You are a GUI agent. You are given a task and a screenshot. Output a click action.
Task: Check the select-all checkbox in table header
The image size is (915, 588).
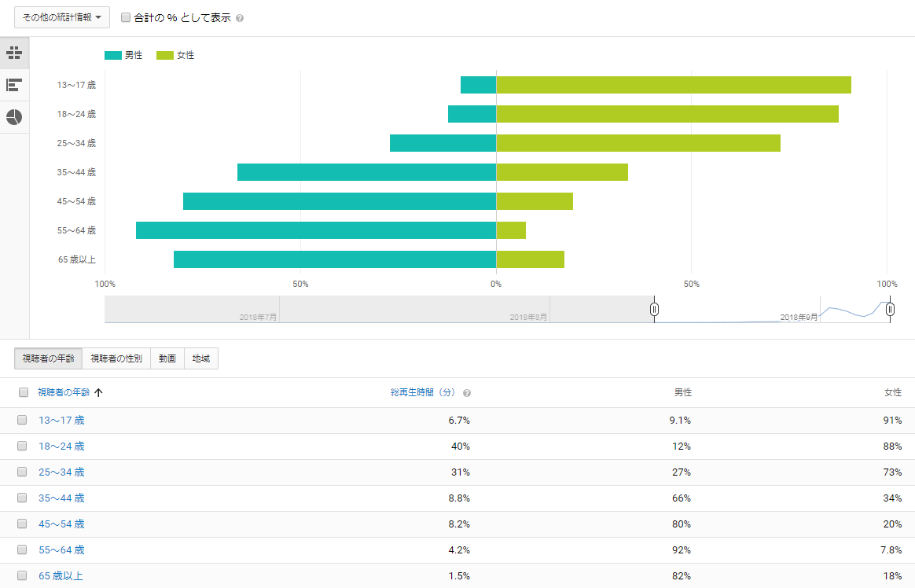pyautogui.click(x=24, y=392)
